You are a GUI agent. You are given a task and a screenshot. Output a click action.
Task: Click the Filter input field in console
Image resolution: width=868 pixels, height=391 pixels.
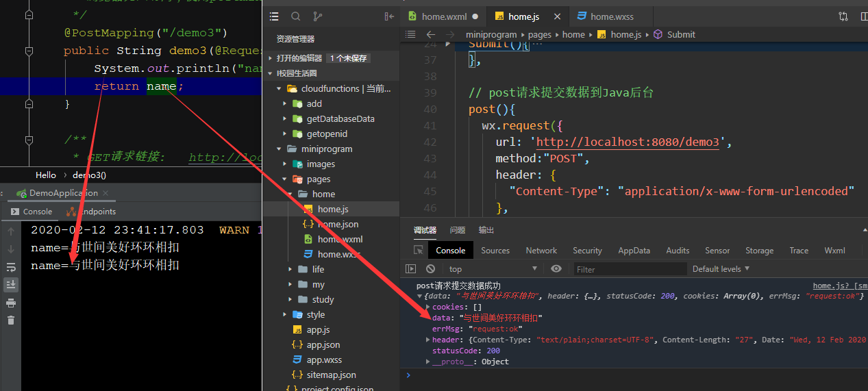tap(630, 269)
